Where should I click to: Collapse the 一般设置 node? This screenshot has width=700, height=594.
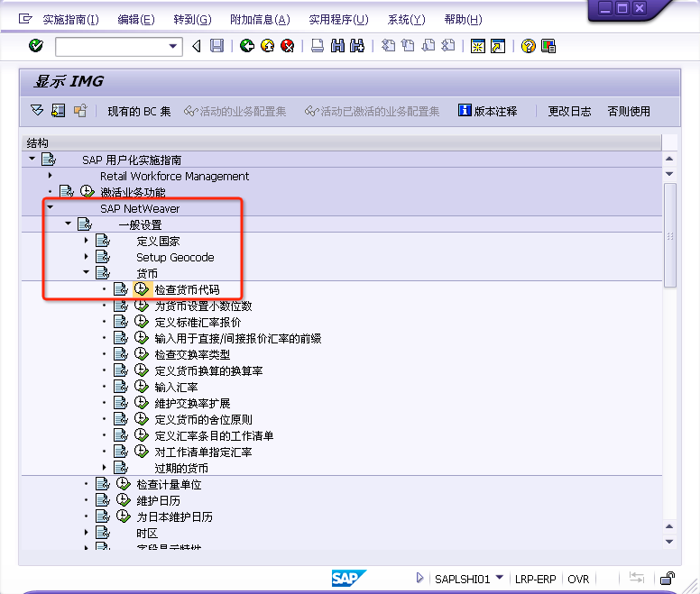pos(68,223)
